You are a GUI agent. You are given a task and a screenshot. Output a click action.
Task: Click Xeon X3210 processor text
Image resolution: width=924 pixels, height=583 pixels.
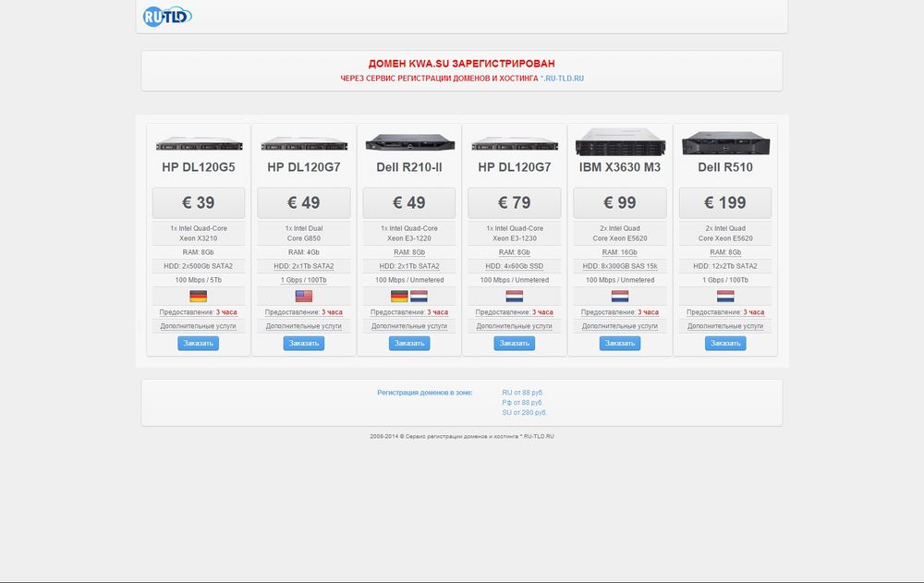tap(198, 238)
